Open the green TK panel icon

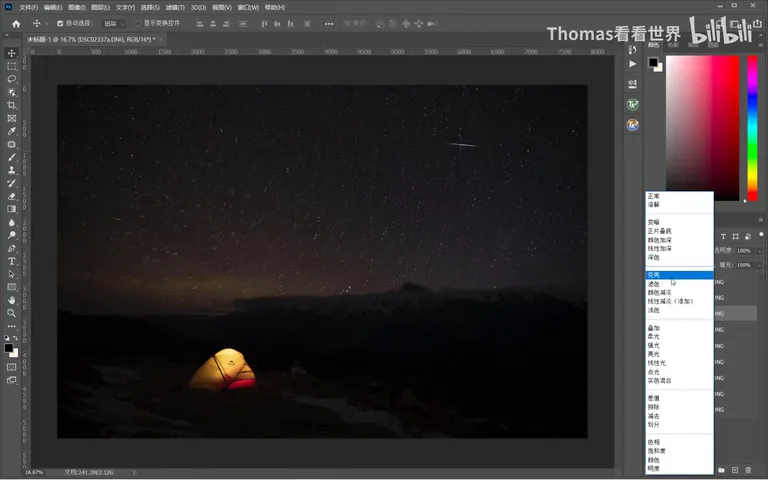[x=632, y=104]
